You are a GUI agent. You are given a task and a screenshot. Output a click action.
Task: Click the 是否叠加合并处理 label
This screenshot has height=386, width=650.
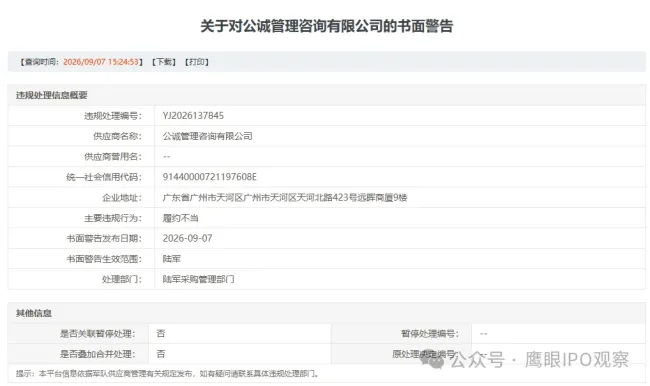click(97, 354)
